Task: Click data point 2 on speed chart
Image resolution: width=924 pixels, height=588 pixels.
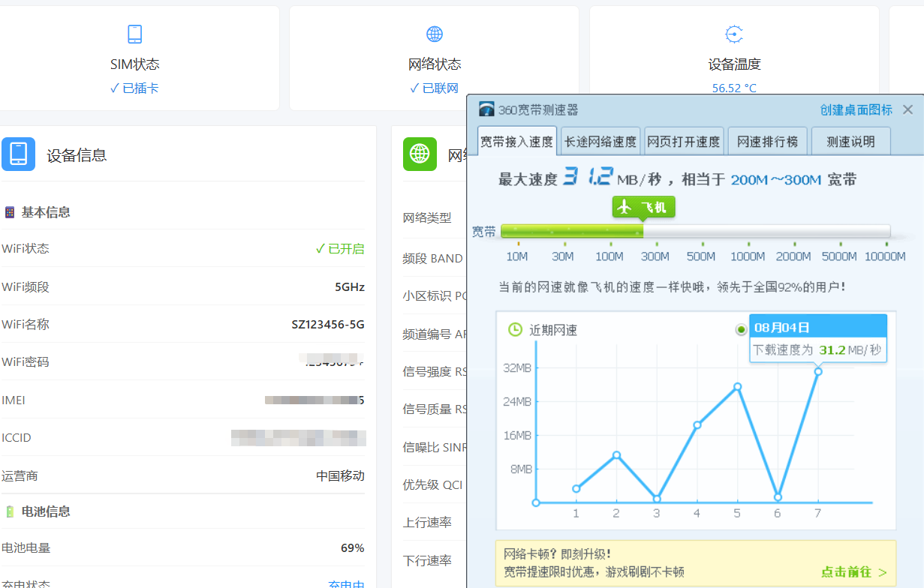Action: point(616,455)
